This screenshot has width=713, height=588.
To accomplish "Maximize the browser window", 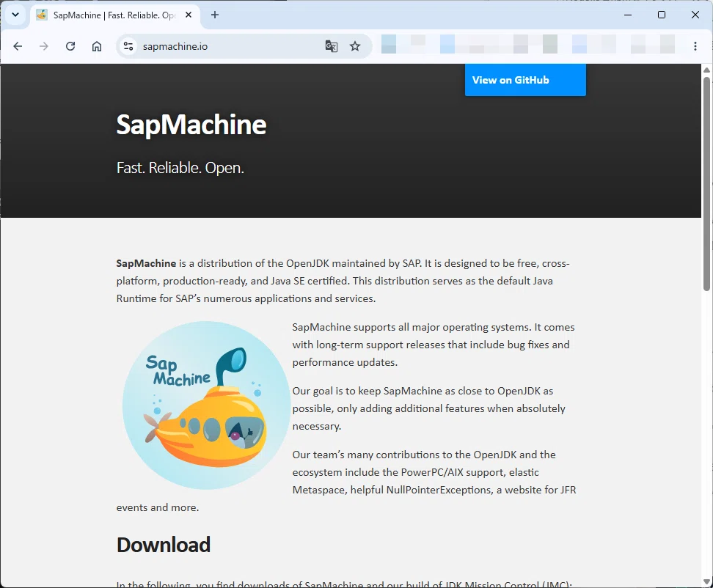I will (662, 15).
